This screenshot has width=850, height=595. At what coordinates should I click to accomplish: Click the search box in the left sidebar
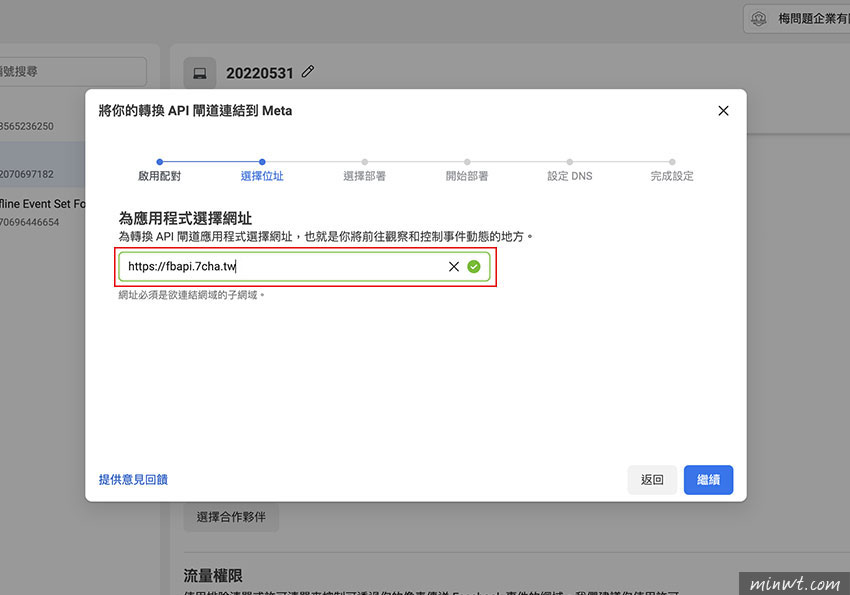pos(72,72)
